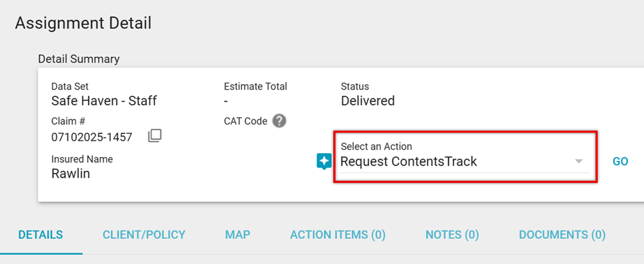Copy the claim number to clipboard
This screenshot has height=264, width=644.
point(154,136)
